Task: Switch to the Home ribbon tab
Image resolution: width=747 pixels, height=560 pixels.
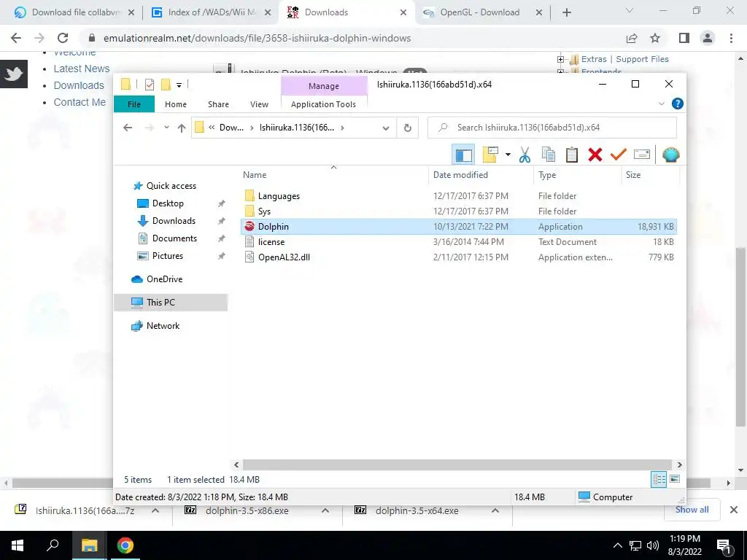Action: 176,104
